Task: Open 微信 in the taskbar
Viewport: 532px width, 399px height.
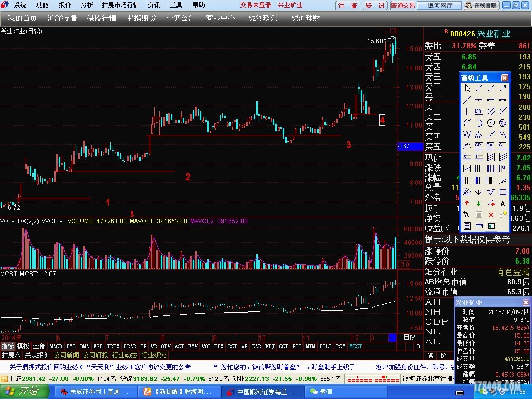Action: click(x=346, y=392)
